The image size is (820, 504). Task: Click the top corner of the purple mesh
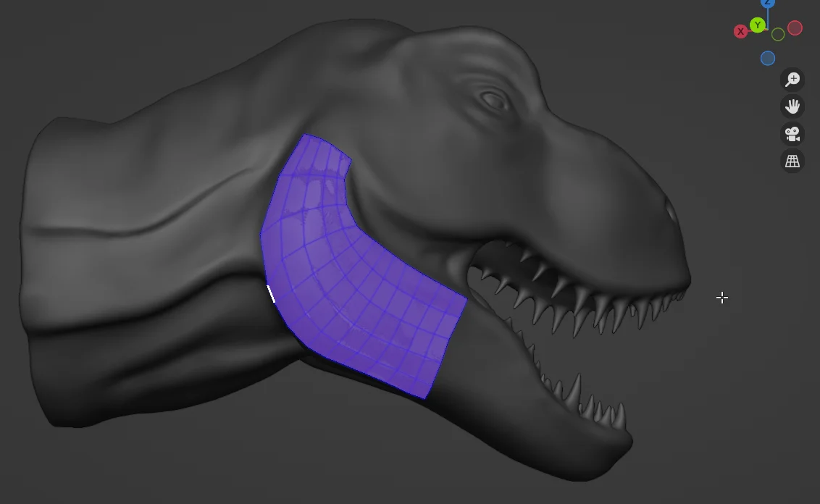(x=306, y=135)
